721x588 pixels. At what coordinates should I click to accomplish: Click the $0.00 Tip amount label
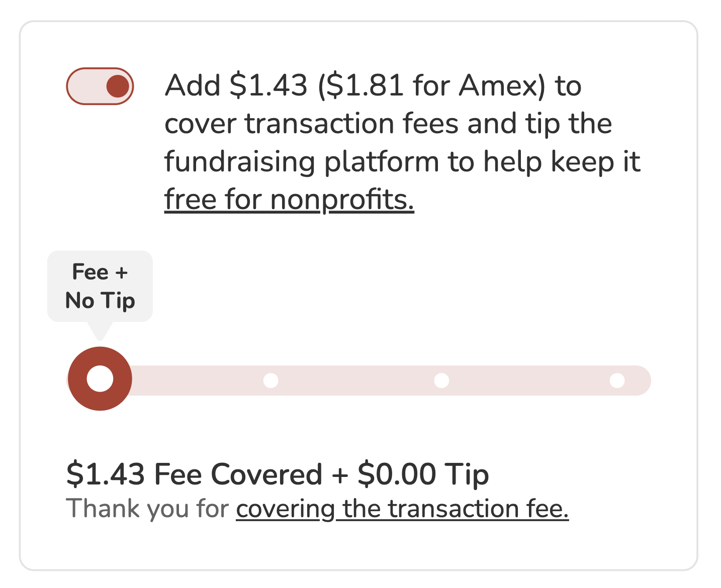(425, 473)
